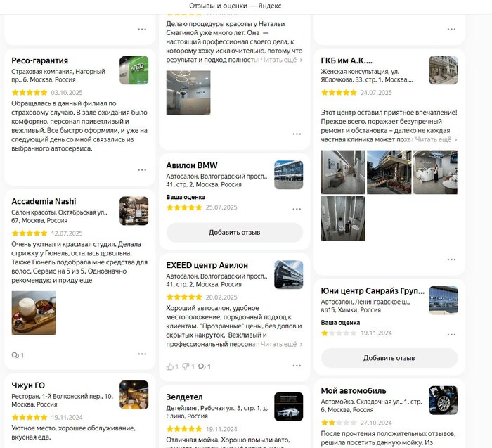Open the Чжун ГО restaurant thumbnail
Image resolution: width=492 pixels, height=448 pixels.
(x=134, y=395)
